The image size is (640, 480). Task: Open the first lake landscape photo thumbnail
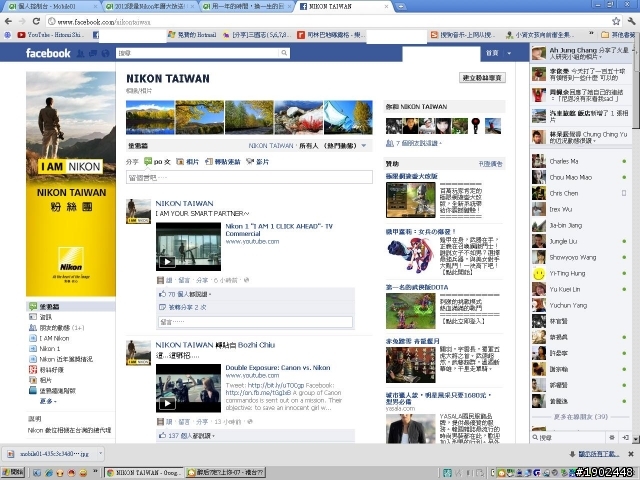[x=150, y=118]
